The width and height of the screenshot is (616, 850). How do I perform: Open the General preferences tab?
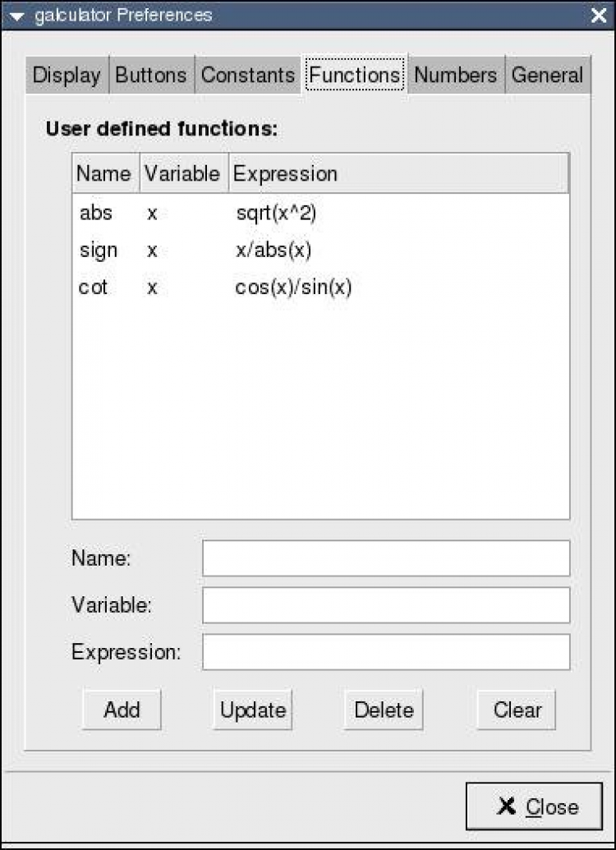tap(547, 76)
